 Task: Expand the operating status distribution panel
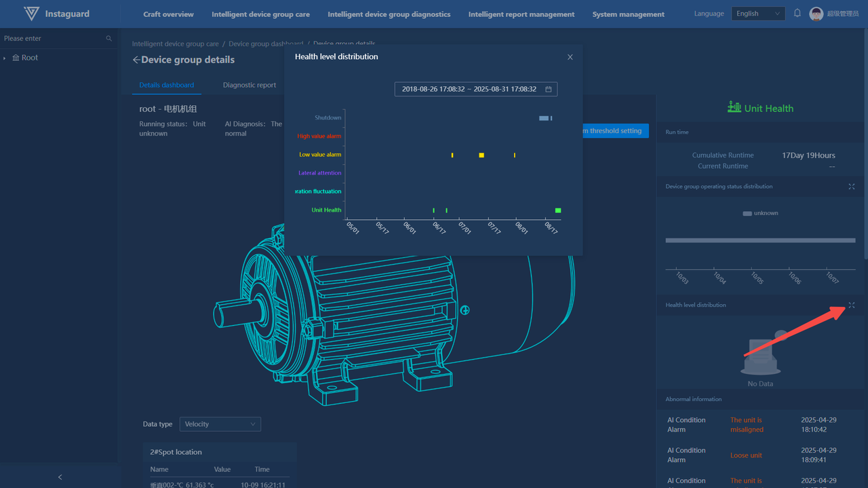(851, 187)
